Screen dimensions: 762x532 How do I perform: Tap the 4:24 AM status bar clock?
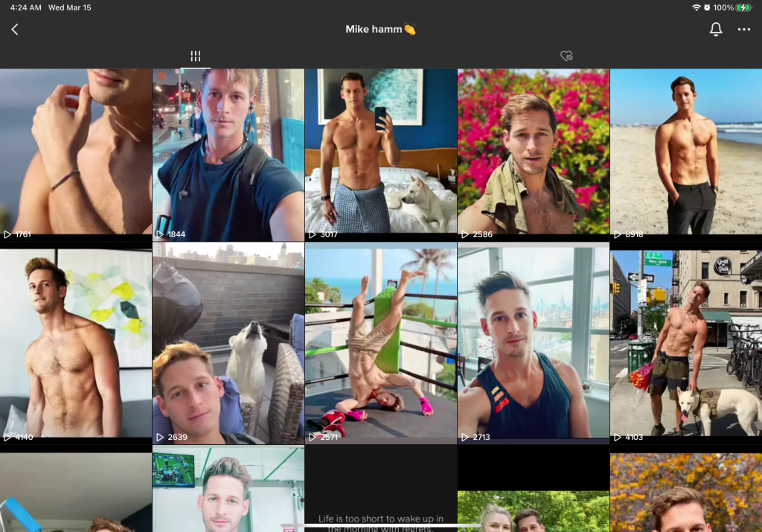pos(25,7)
